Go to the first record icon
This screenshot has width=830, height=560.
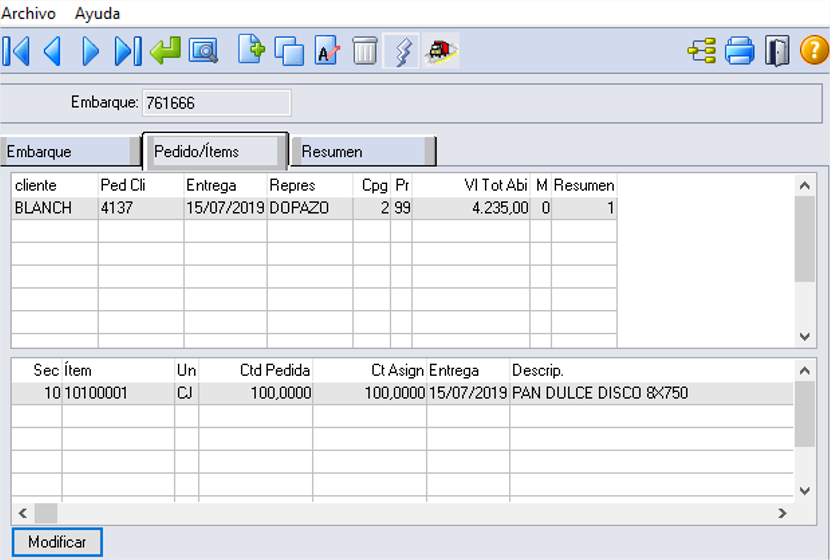(x=16, y=51)
